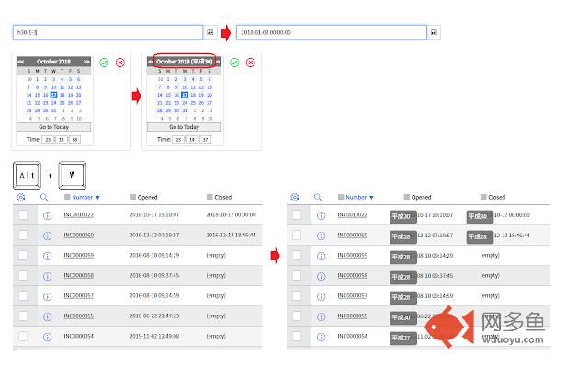Viewport: 588px width, 368px height.
Task: Check row INC0010022 checkbox in left list
Action: pos(23,214)
